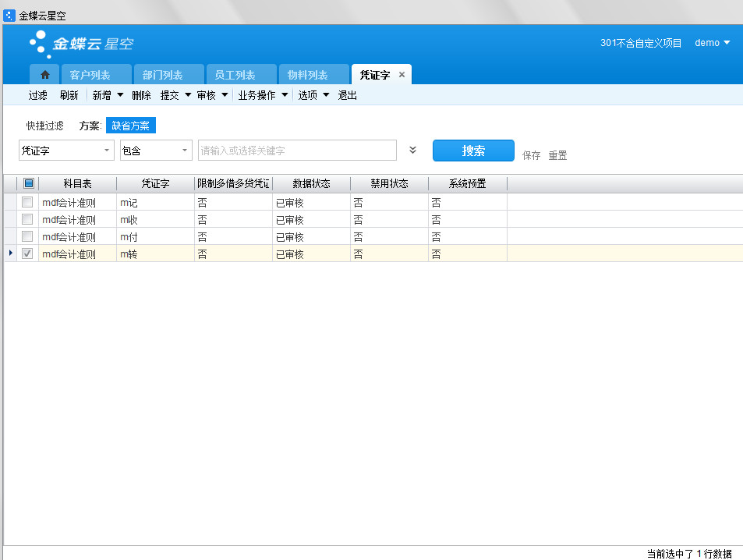
Task: Click 刷新 in the toolbar
Action: tap(69, 95)
